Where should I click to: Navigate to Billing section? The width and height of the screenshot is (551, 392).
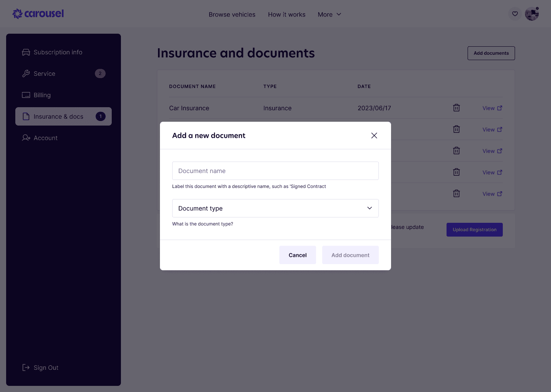pos(42,95)
